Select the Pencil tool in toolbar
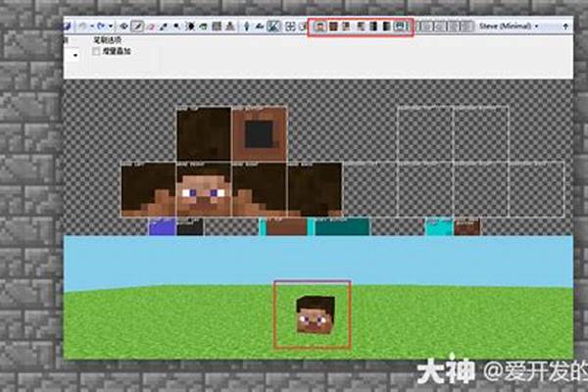 pyautogui.click(x=138, y=26)
